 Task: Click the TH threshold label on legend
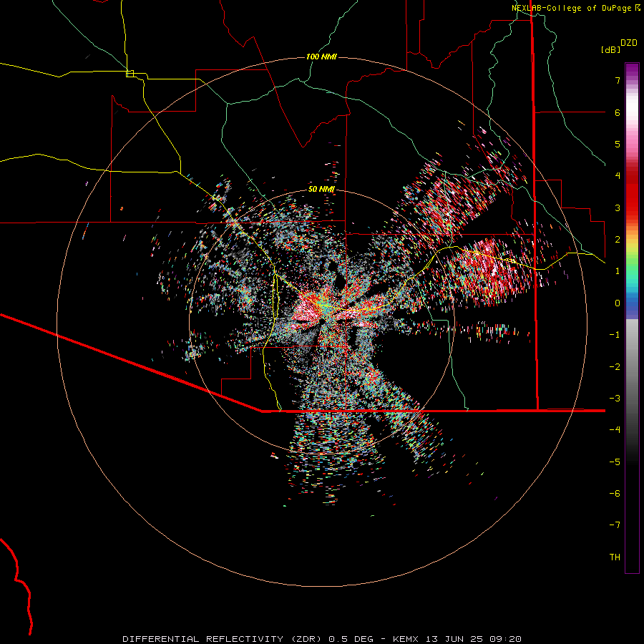tap(615, 557)
